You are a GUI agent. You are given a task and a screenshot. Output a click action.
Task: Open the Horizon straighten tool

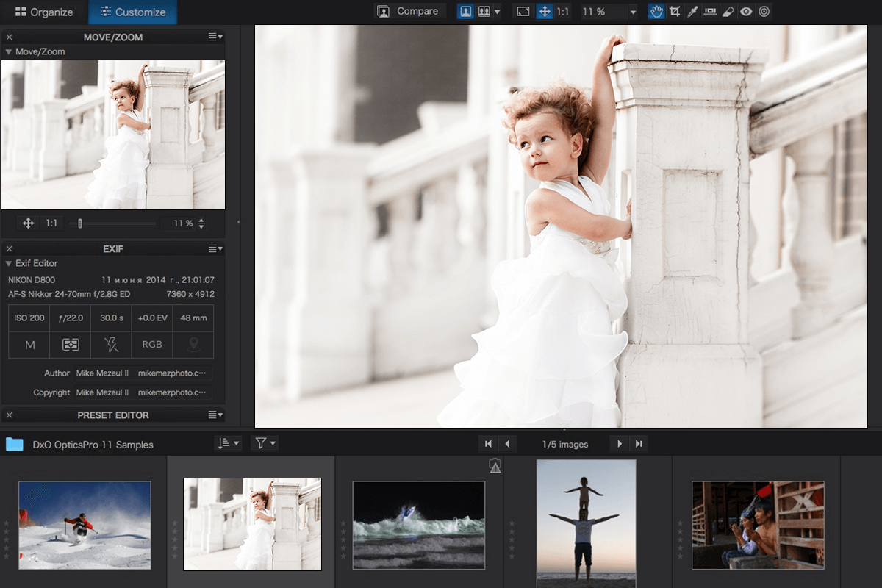[x=710, y=11]
